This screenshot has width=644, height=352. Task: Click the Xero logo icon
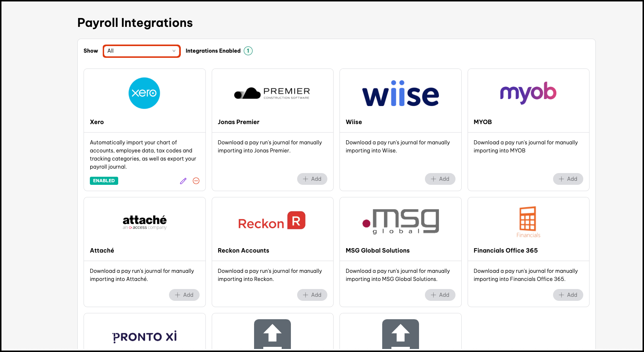(x=144, y=93)
